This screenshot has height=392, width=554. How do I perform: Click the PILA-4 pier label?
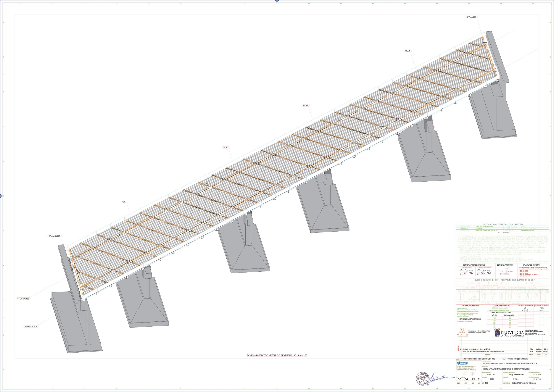tap(124, 202)
